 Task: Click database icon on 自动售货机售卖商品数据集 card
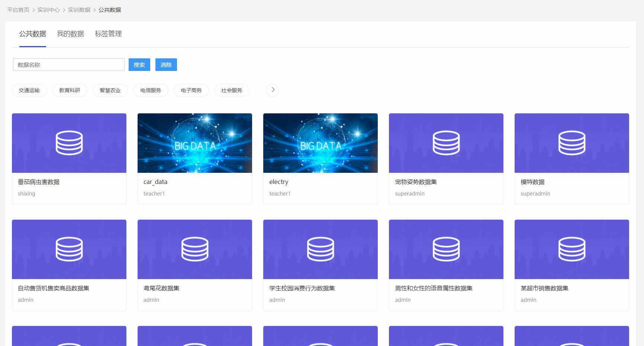click(69, 249)
